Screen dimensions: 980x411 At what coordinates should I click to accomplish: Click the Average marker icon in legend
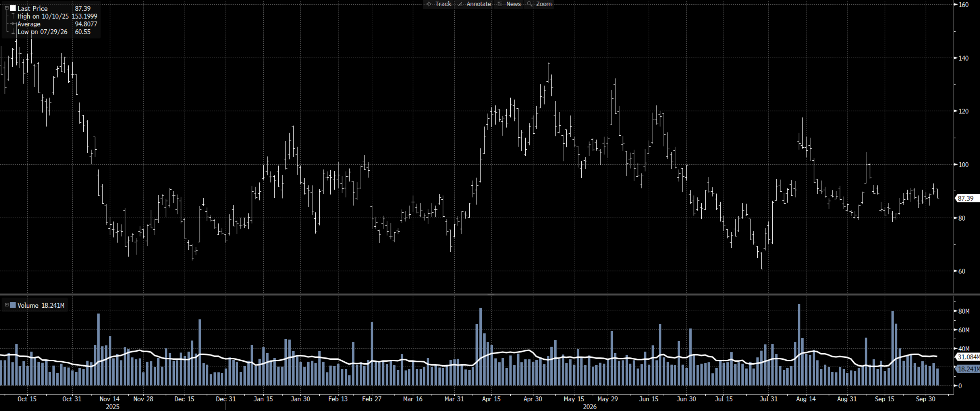click(x=13, y=24)
